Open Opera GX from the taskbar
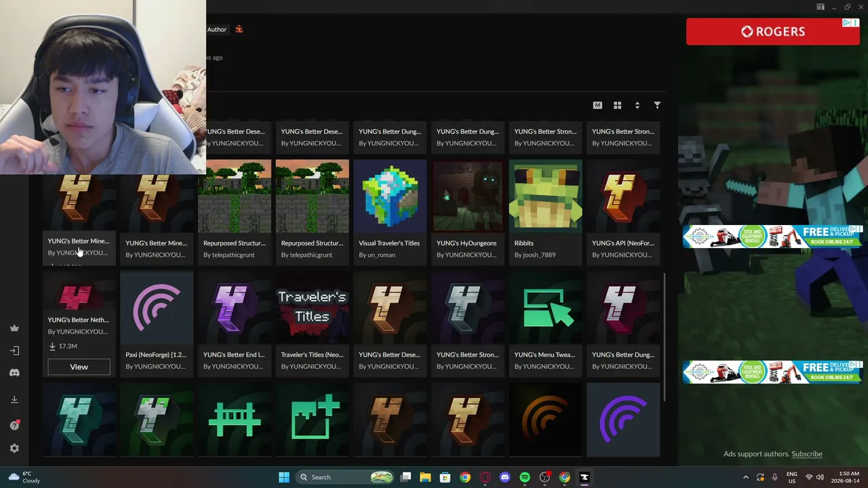 (485, 477)
